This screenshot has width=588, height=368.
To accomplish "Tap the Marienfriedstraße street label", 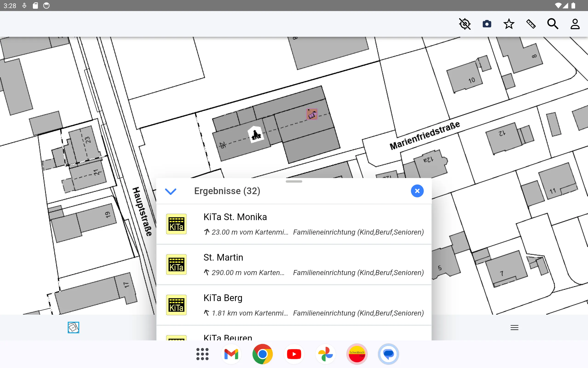I will pyautogui.click(x=425, y=135).
